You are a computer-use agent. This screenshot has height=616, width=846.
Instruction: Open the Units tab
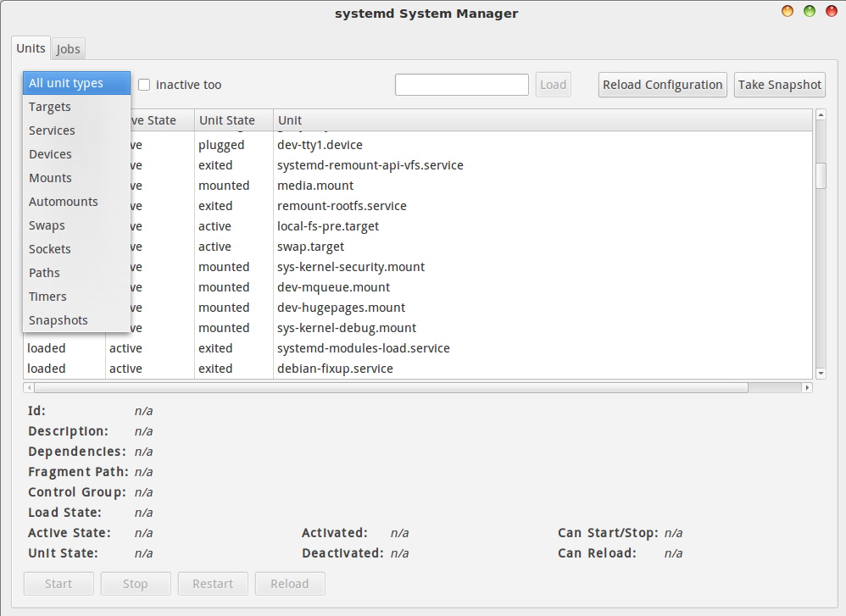pos(31,48)
